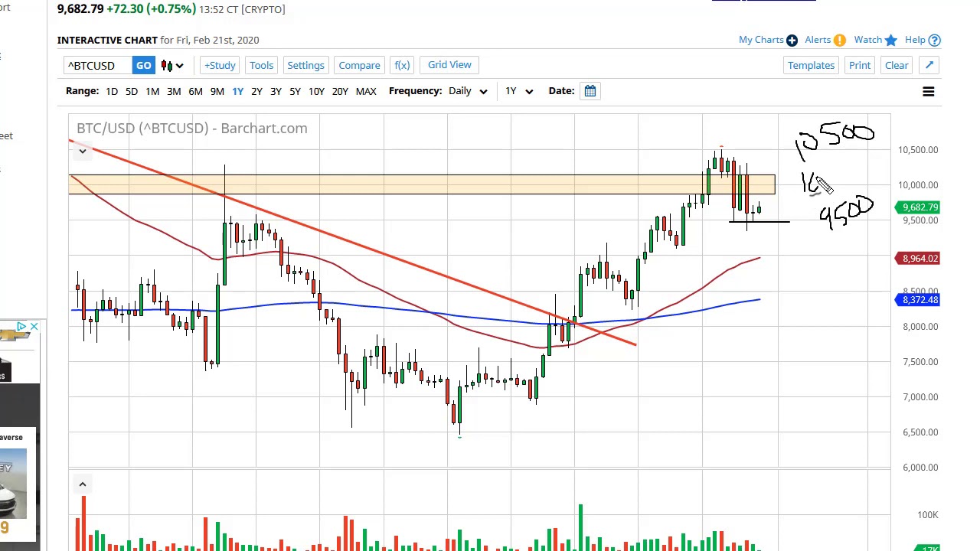Open Templates
The height and width of the screenshot is (551, 980).
(x=811, y=65)
